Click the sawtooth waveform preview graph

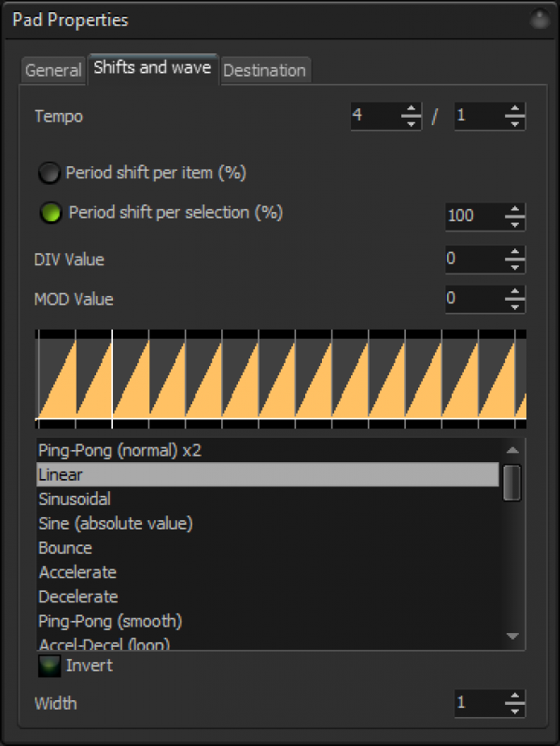[x=281, y=379]
